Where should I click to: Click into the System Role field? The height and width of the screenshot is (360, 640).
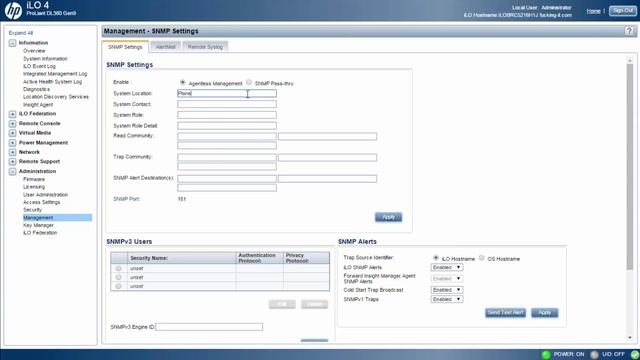tap(227, 115)
